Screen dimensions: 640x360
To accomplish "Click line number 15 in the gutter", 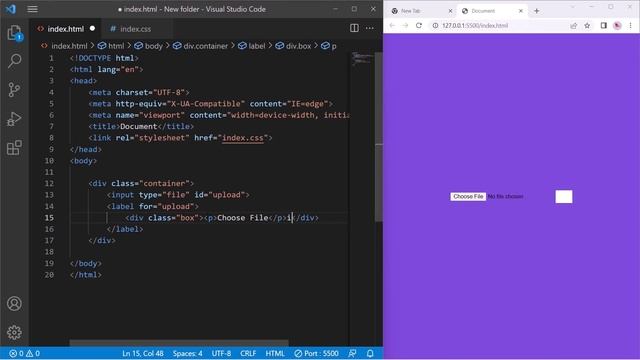I will tap(49, 218).
